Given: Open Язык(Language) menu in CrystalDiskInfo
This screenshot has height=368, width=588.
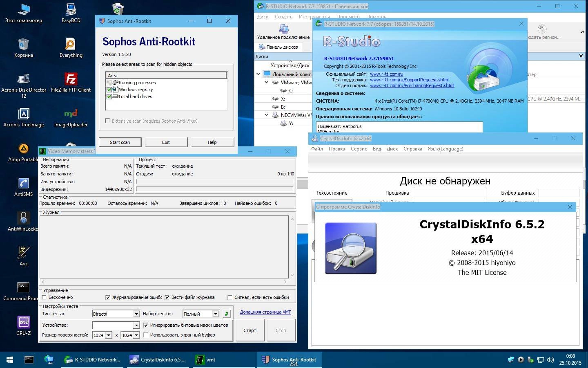Looking at the screenshot, I should coord(445,149).
